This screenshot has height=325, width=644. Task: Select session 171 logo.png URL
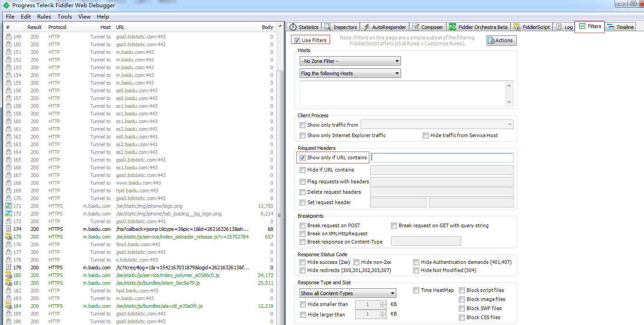click(149, 206)
